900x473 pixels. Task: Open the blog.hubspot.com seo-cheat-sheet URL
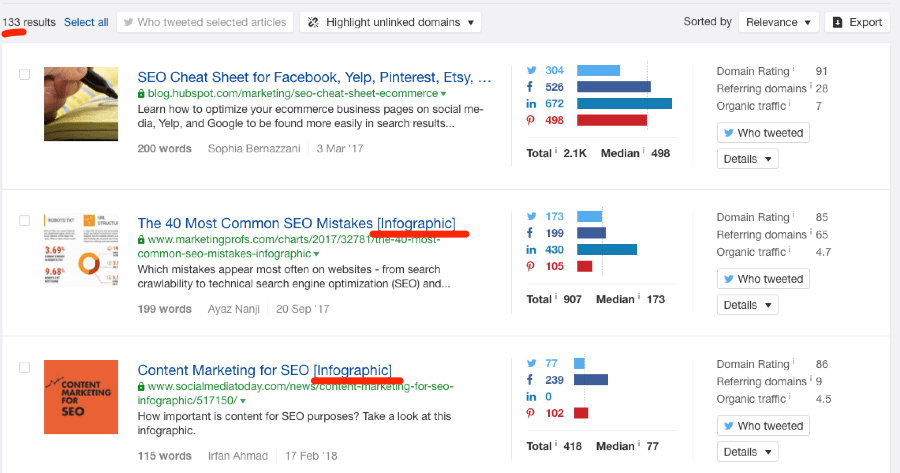pyautogui.click(x=293, y=94)
